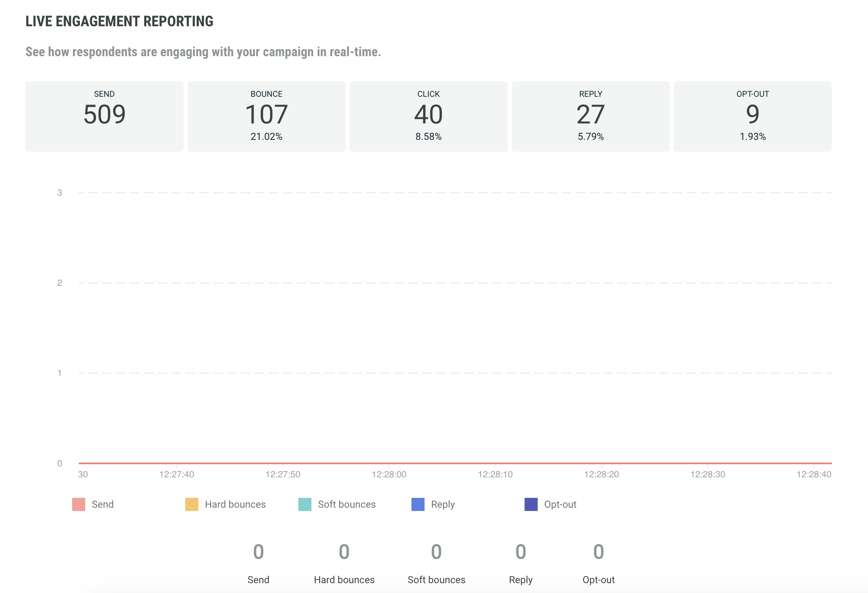868x593 pixels.
Task: Toggle the Reply legend color swatch
Action: click(x=418, y=504)
